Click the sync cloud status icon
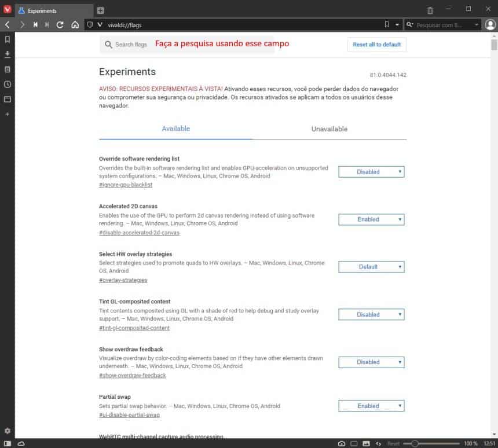 coord(21,443)
